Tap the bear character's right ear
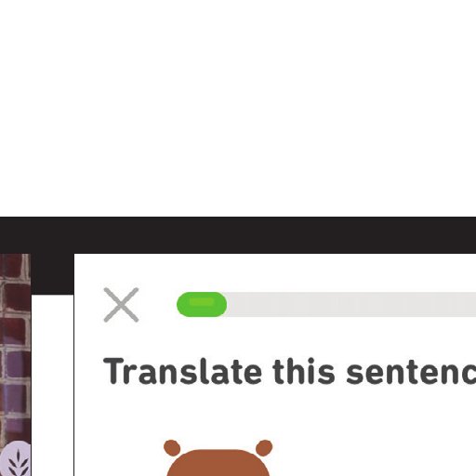The height and width of the screenshot is (476, 476). (264, 448)
